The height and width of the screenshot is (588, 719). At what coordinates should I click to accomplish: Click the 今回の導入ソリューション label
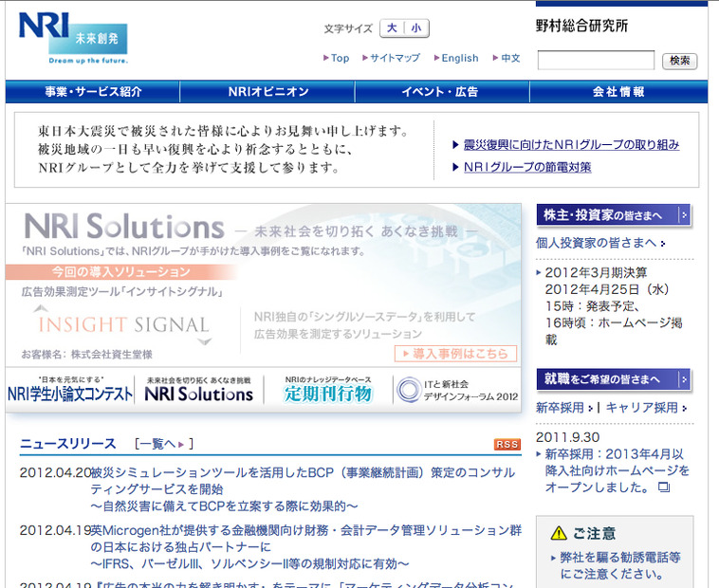coord(121,272)
